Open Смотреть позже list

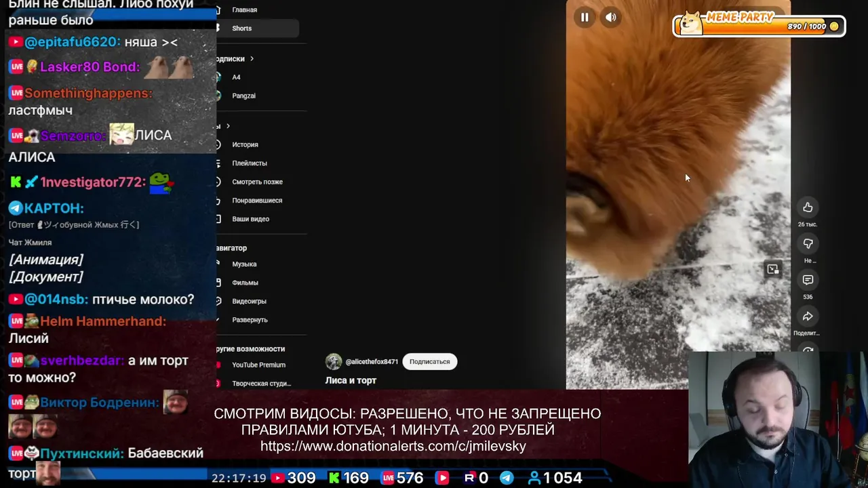click(x=257, y=182)
